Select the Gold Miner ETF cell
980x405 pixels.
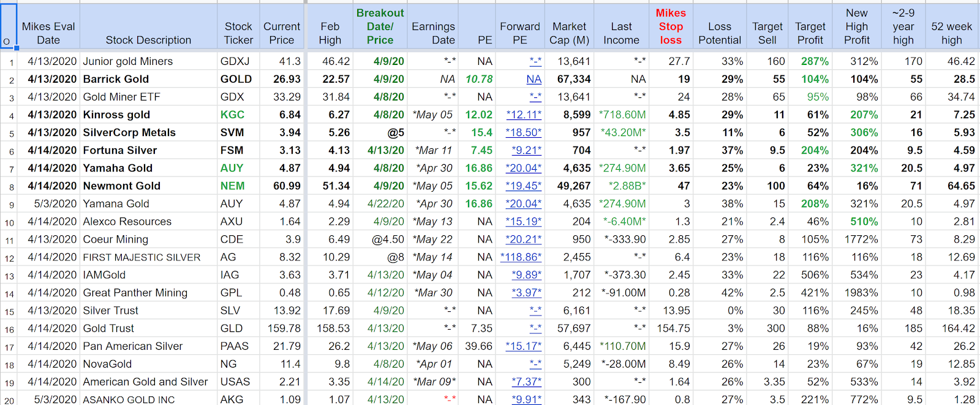[148, 97]
